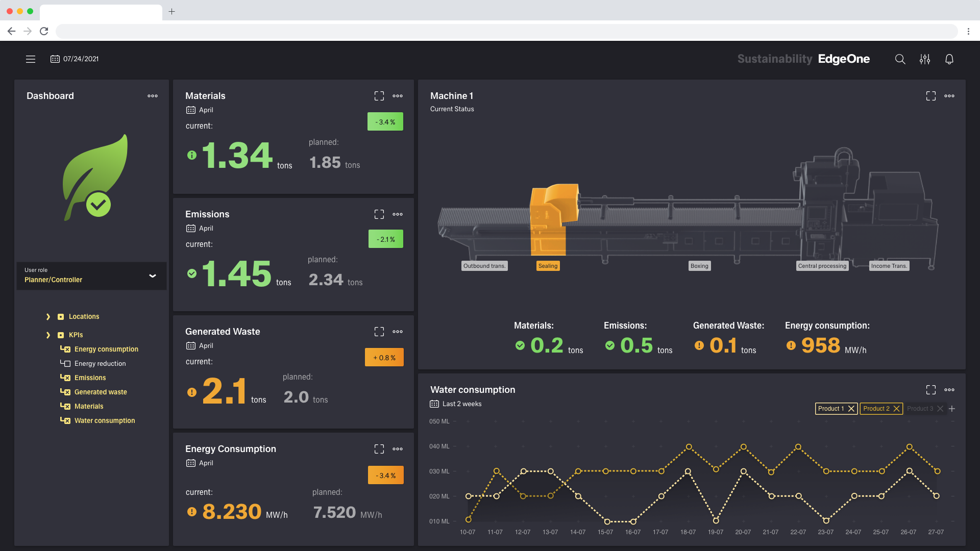Select the Sealing machine label

[x=548, y=266]
